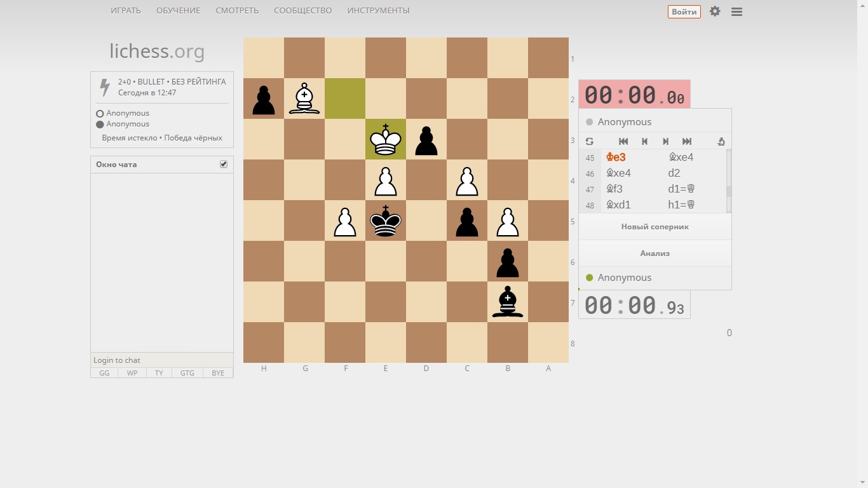Step back one move
The width and height of the screenshot is (868, 488).
(x=644, y=142)
